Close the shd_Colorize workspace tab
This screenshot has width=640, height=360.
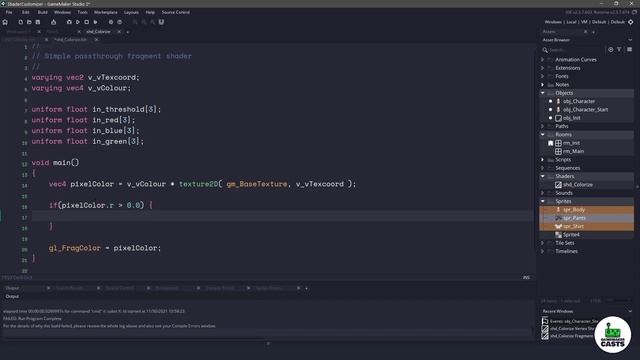point(119,31)
